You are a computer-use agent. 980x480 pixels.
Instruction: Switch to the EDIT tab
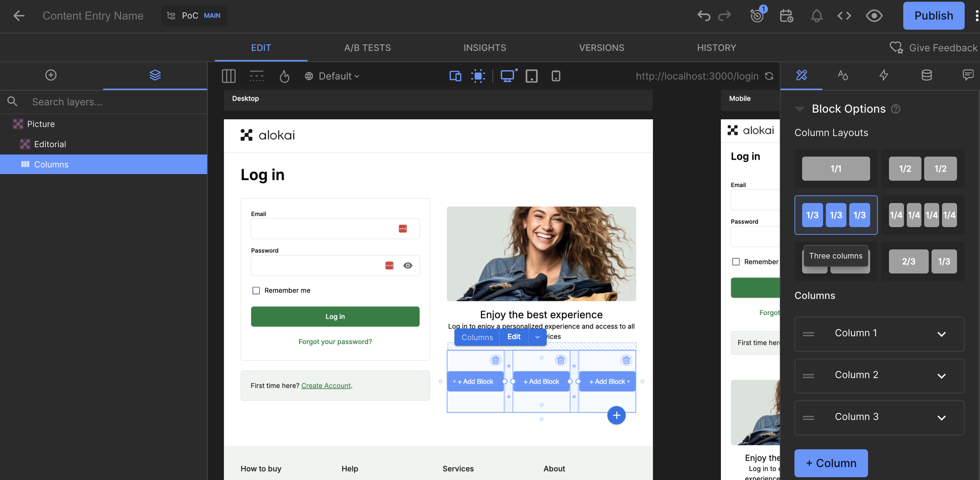click(x=261, y=47)
